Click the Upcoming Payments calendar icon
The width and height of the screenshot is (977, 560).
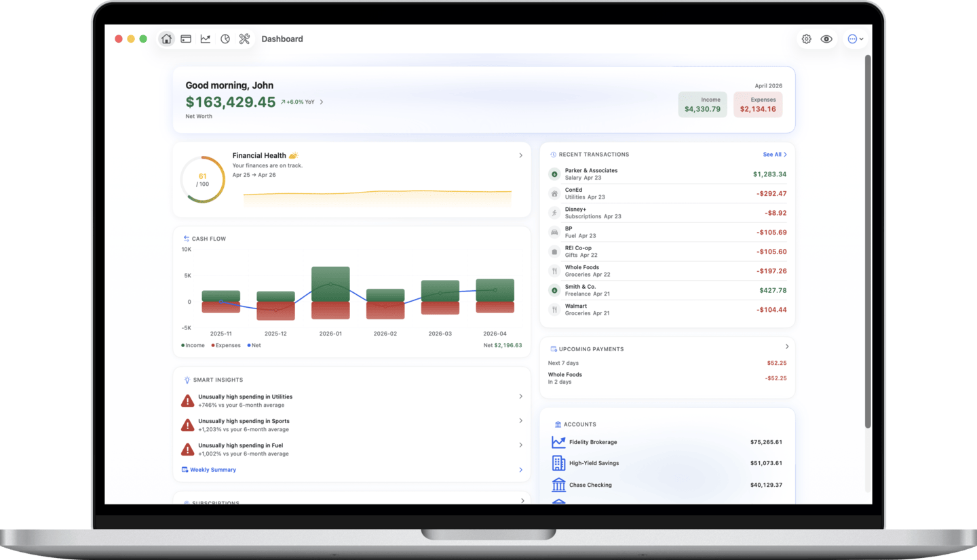click(554, 349)
